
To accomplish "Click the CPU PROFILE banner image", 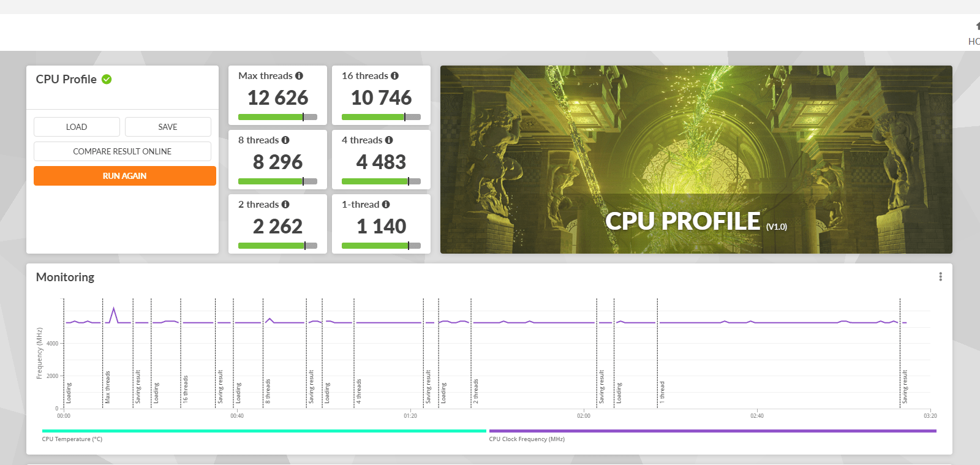I will point(696,159).
